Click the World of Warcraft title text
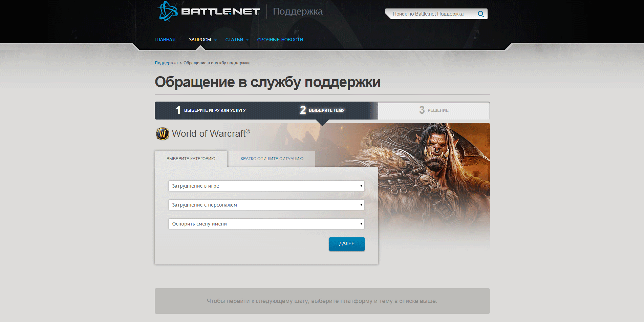Image resolution: width=644 pixels, height=322 pixels. (211, 133)
